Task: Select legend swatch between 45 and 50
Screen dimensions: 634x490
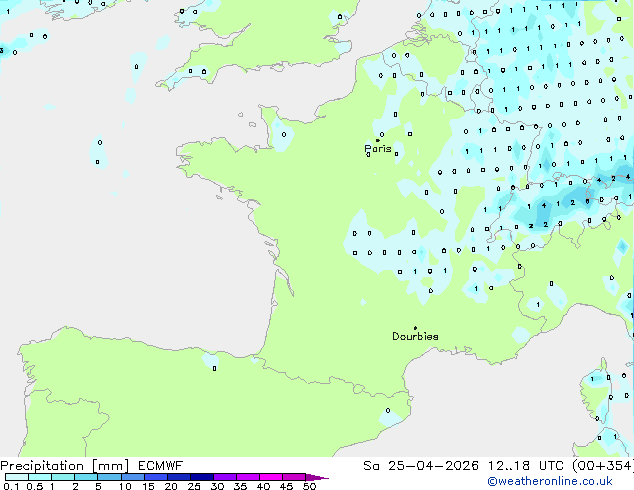Action: [x=294, y=477]
